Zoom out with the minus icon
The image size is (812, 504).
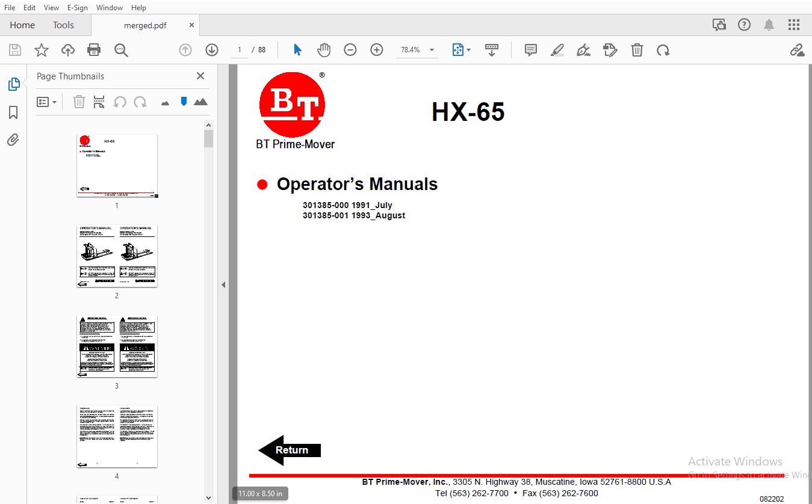350,50
